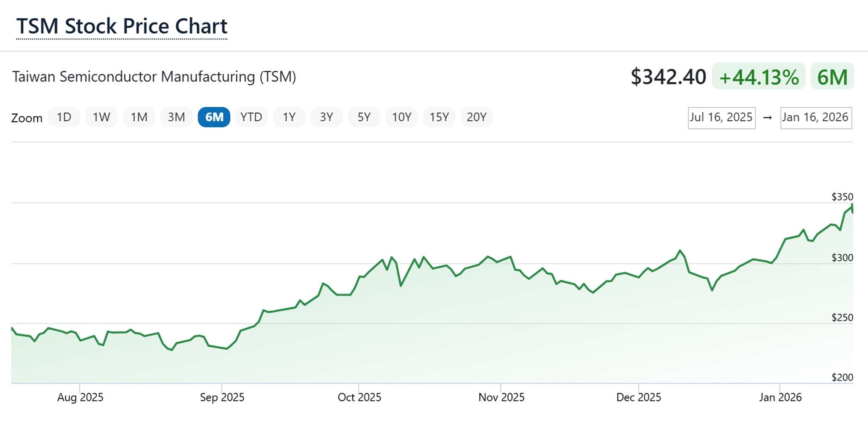Set zoom range to 1M
This screenshot has height=429, width=868.
139,117
